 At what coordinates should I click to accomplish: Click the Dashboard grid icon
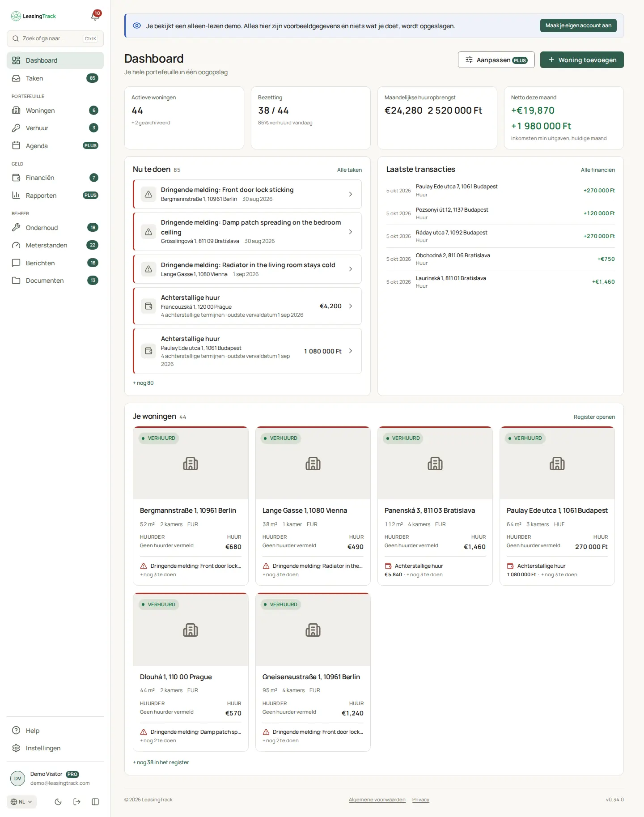[16, 60]
